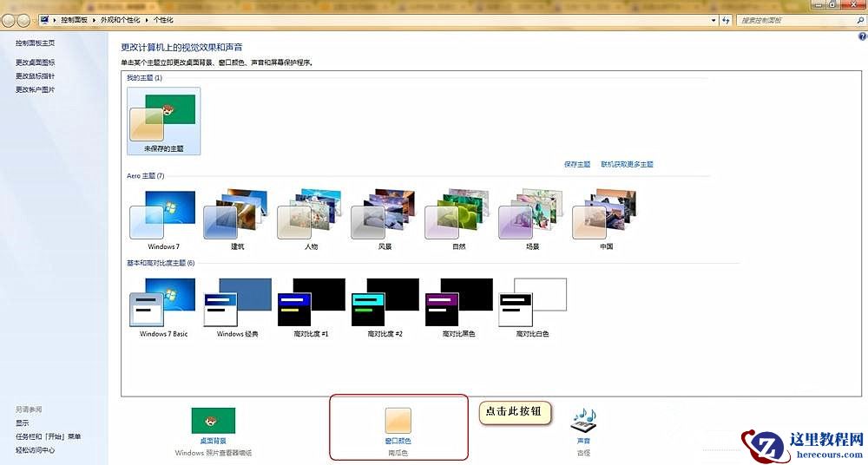Select the 高对比黑色 theme

point(458,307)
